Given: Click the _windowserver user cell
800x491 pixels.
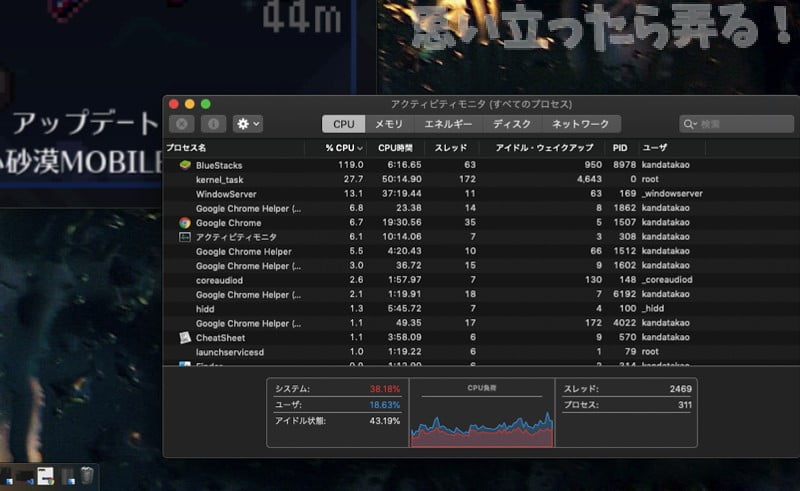Looking at the screenshot, I should click(672, 193).
